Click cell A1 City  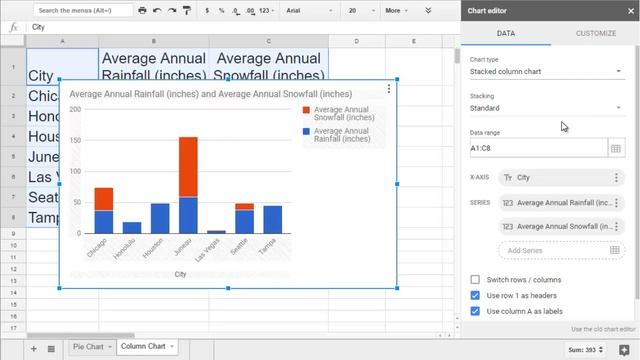pyautogui.click(x=62, y=67)
